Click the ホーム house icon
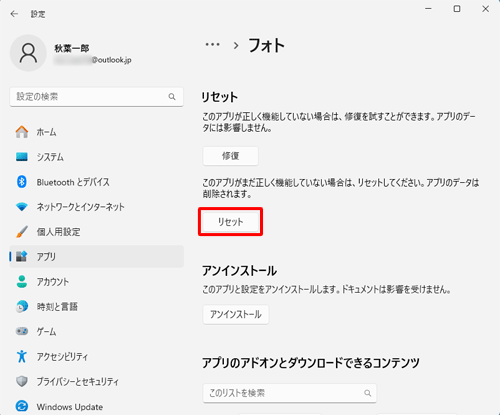 [22, 132]
